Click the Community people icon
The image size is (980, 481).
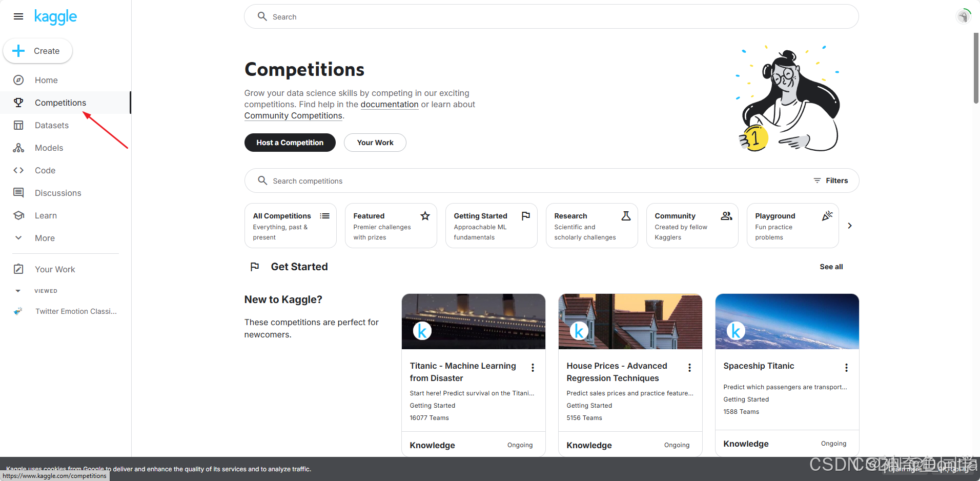pos(727,216)
